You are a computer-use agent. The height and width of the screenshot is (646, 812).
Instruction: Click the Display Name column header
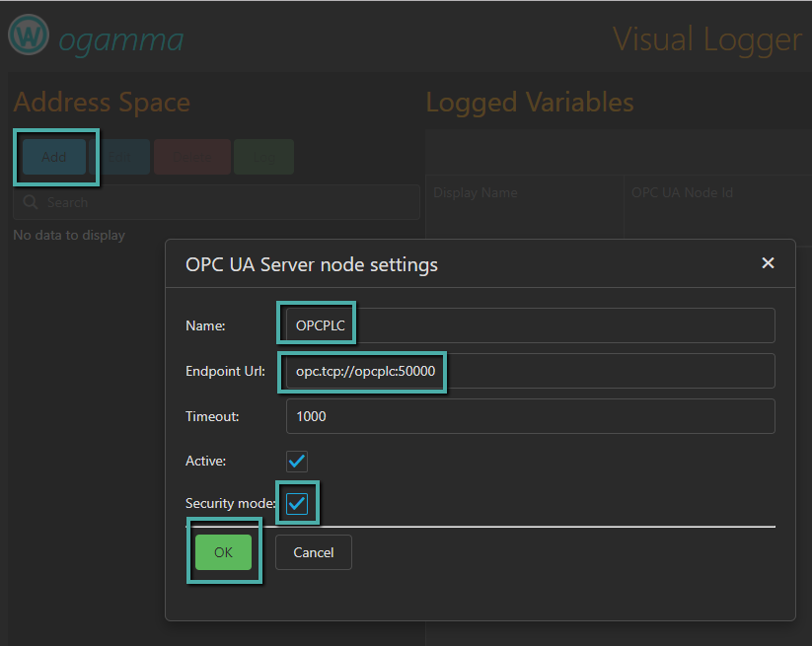point(476,192)
